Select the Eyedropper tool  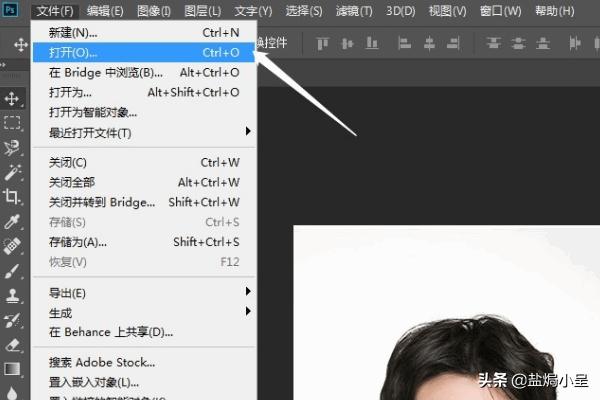point(12,221)
